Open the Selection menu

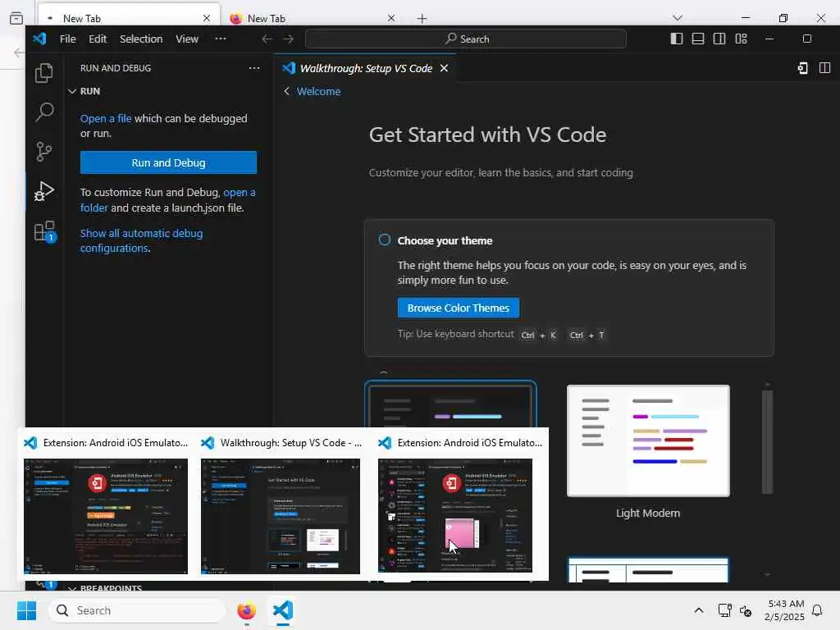[141, 39]
